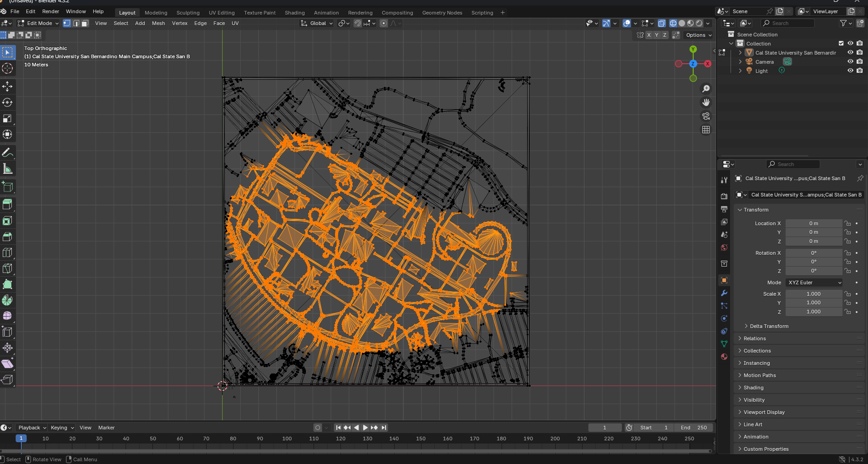
Task: Jump to the timeline end frame
Action: [x=384, y=428]
